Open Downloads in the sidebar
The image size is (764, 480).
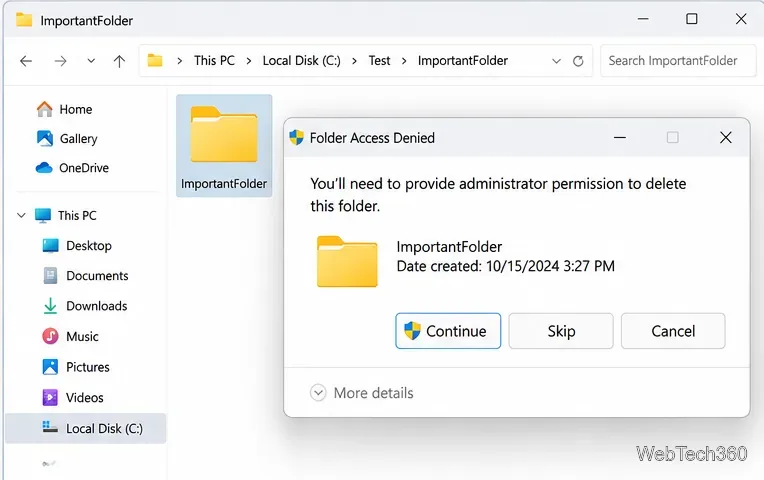tap(85, 306)
